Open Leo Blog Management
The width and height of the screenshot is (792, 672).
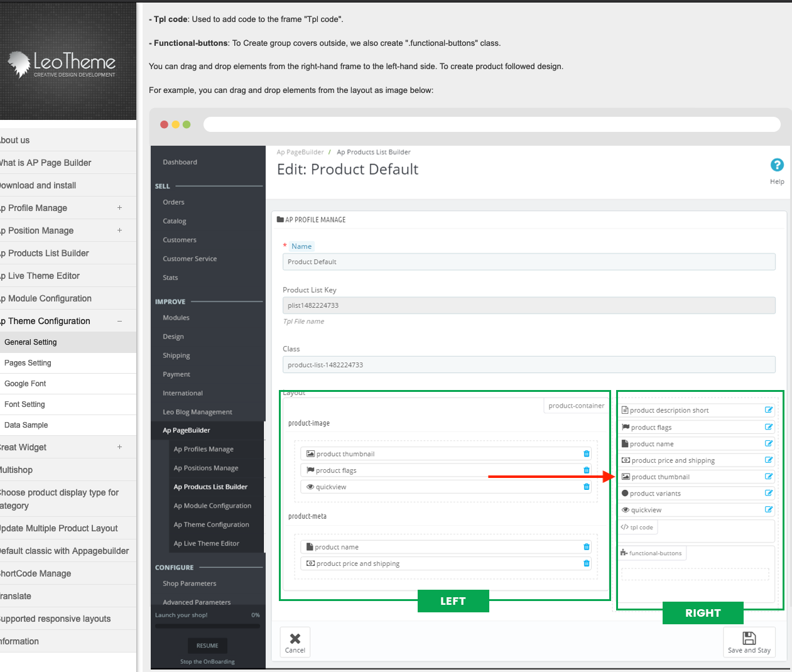tap(197, 412)
